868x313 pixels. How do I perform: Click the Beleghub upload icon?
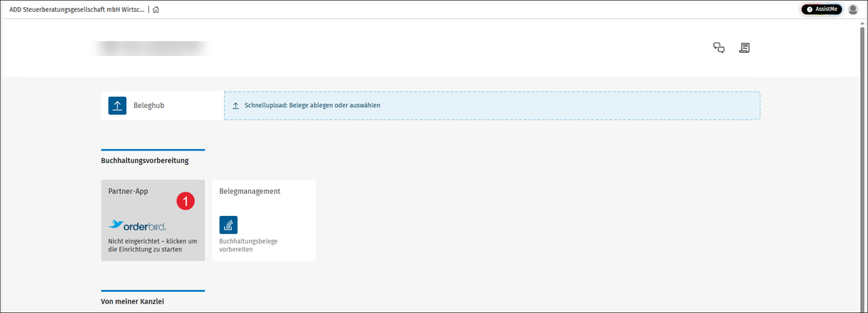point(118,106)
